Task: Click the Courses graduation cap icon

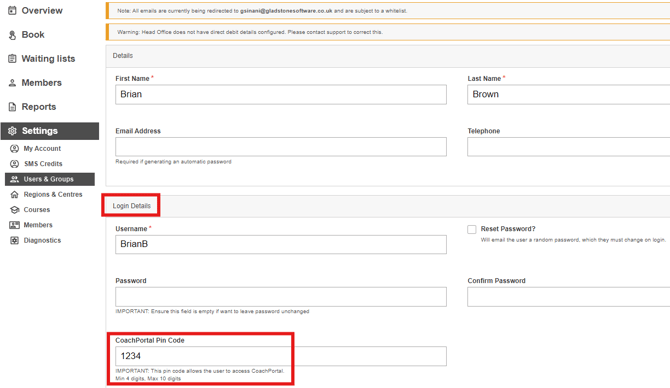Action: 15,210
